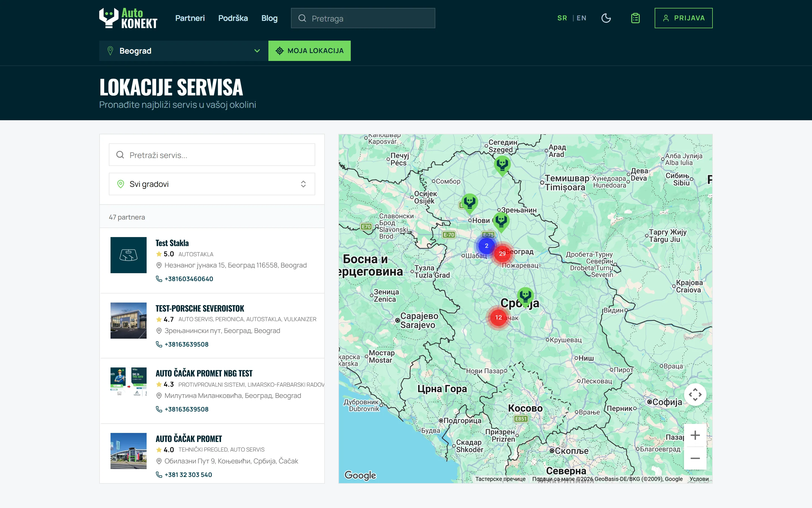The height and width of the screenshot is (508, 812).
Task: Click the blue map cluster marker showing 2
Action: click(486, 246)
